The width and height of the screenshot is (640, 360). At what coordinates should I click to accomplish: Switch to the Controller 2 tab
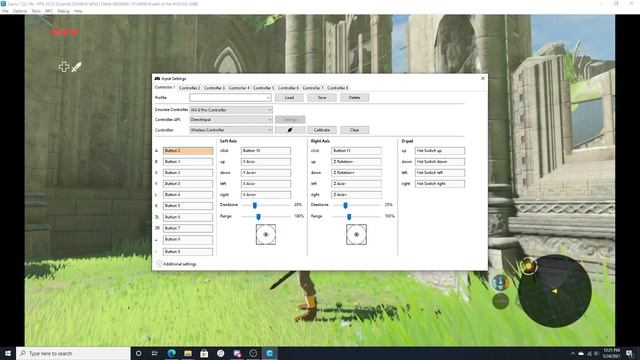pyautogui.click(x=189, y=88)
